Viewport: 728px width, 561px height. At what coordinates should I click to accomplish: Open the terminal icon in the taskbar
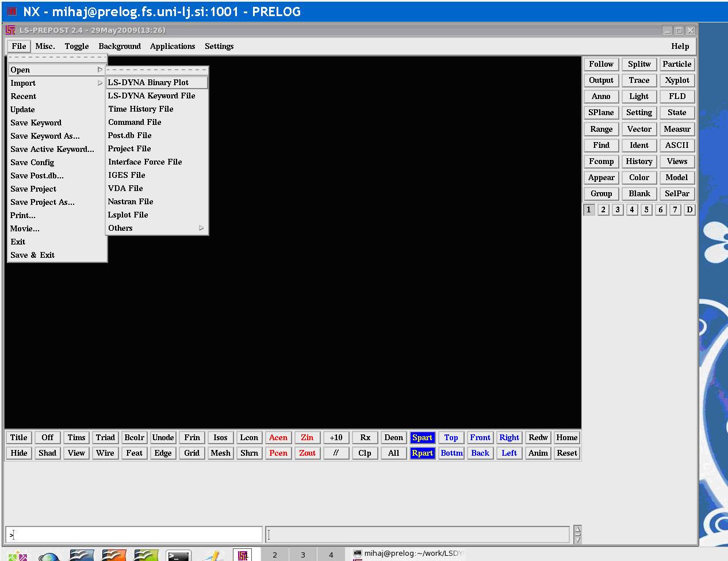178,556
